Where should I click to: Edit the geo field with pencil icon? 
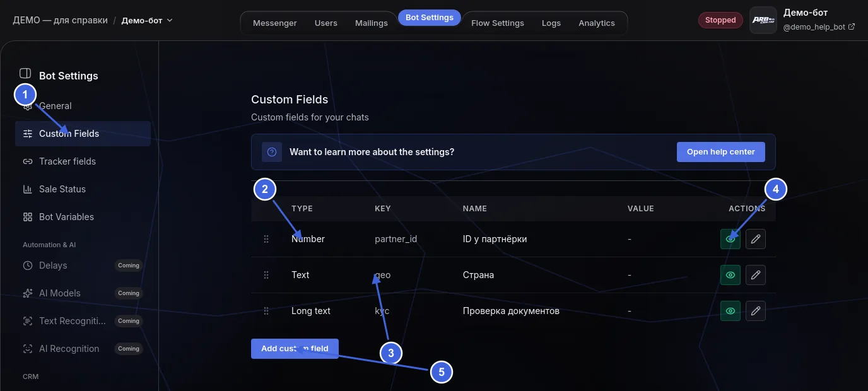[x=756, y=275]
